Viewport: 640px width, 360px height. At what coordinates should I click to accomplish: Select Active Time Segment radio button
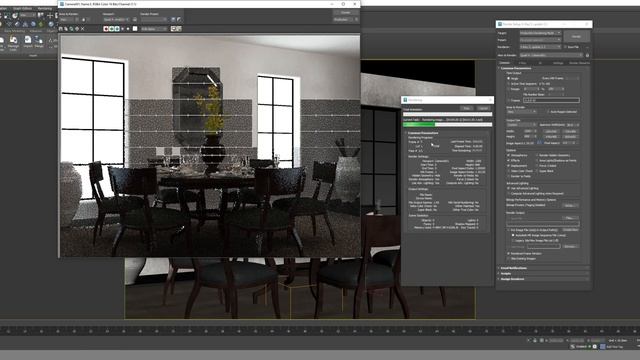(x=508, y=84)
